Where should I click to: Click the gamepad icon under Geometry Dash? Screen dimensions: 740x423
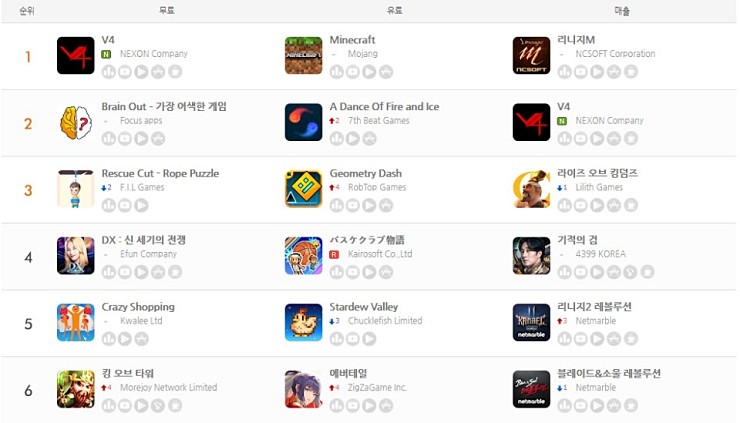tap(386, 205)
